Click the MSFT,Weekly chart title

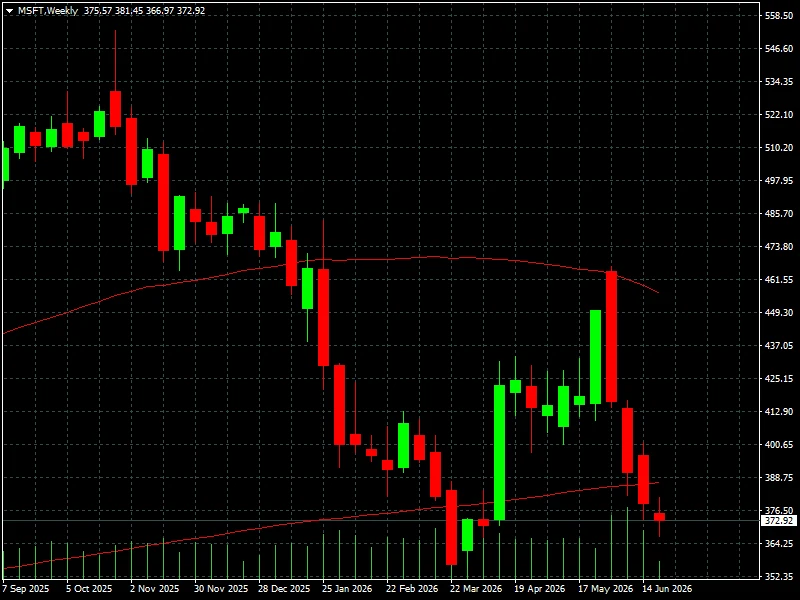coord(48,11)
